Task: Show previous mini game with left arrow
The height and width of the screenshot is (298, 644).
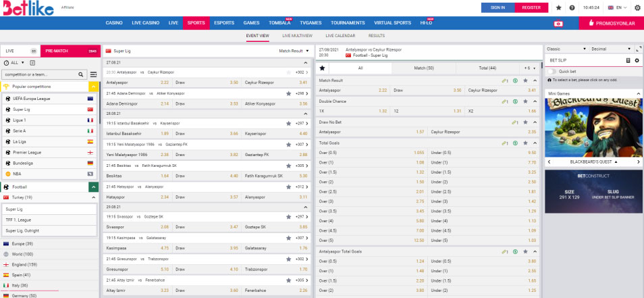Action: pos(549,162)
